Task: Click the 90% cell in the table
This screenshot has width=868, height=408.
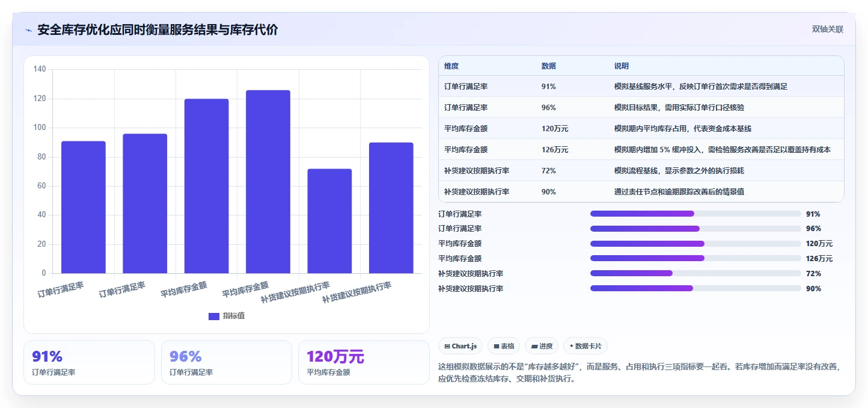Action: coord(549,192)
